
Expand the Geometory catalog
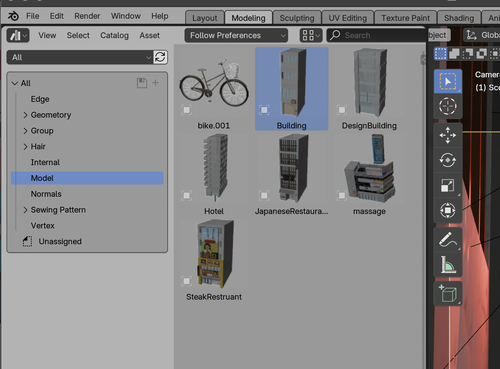(25, 115)
